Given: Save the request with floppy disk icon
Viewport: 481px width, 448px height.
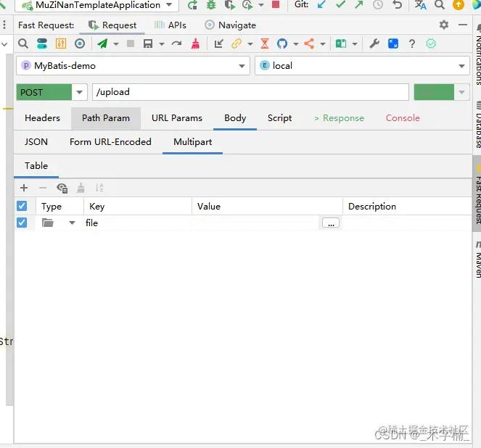Looking at the screenshot, I should pos(148,43).
